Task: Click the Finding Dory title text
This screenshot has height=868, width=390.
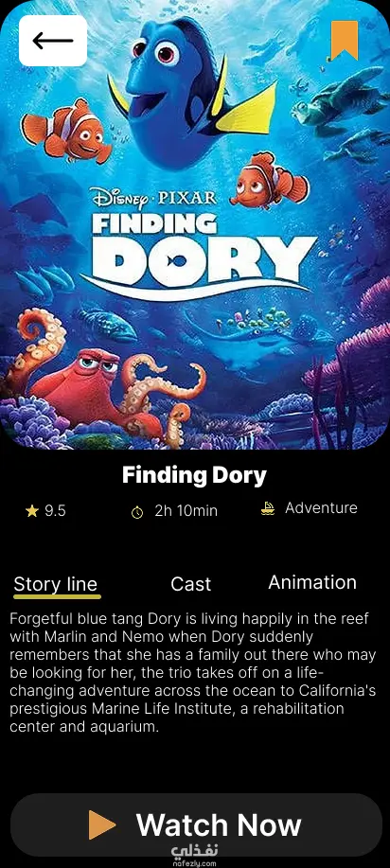Action: [194, 475]
